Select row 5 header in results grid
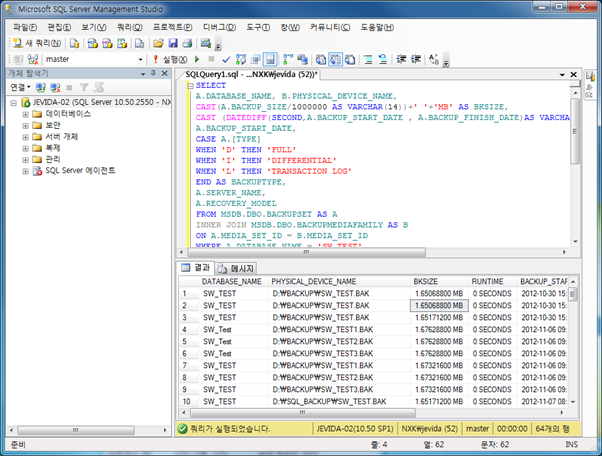602x456 pixels. click(189, 341)
